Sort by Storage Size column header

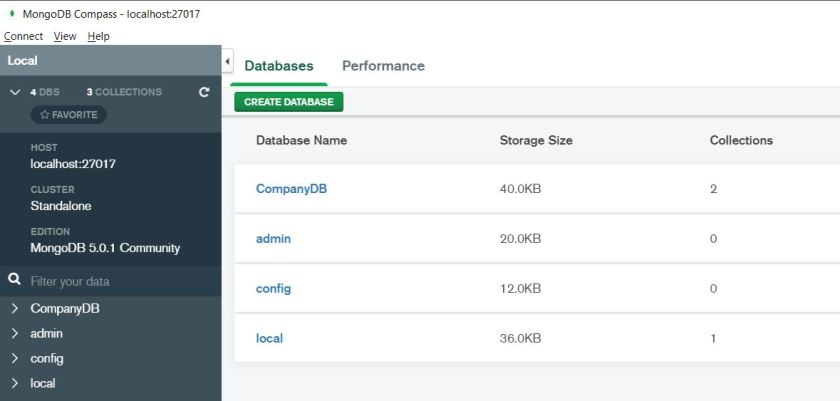(536, 141)
